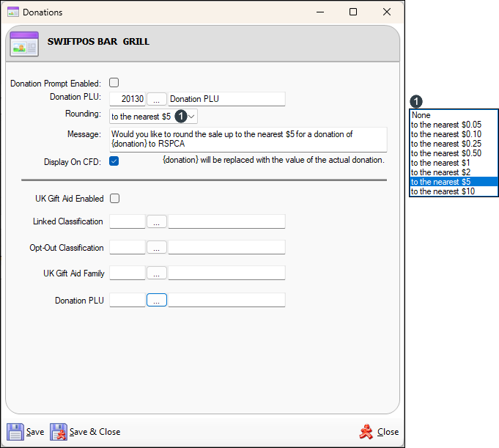This screenshot has height=448, width=499.
Task: Open browse button beside top Donation PLU
Action: [x=157, y=99]
